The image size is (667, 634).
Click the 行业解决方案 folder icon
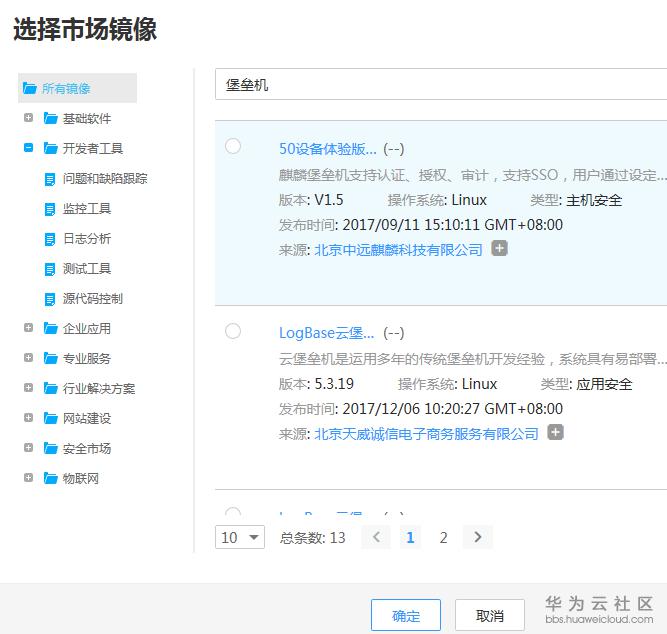[x=50, y=388]
